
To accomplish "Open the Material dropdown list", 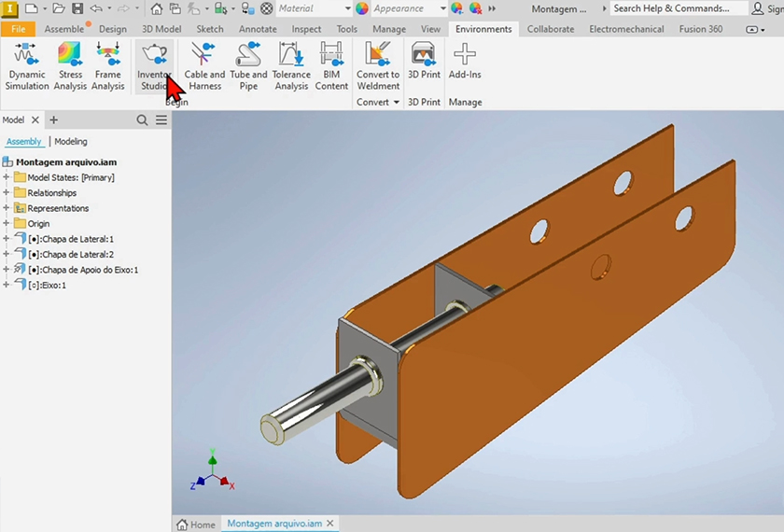I will pyautogui.click(x=346, y=8).
